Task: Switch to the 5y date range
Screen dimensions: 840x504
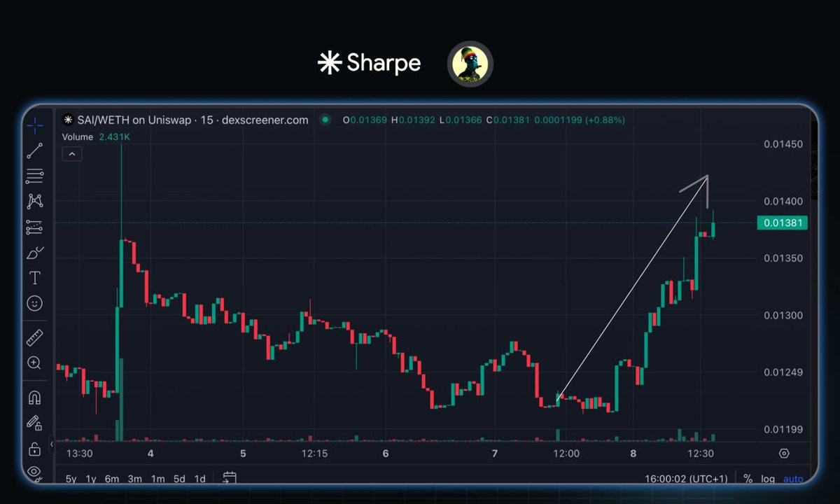Action: coord(71,479)
